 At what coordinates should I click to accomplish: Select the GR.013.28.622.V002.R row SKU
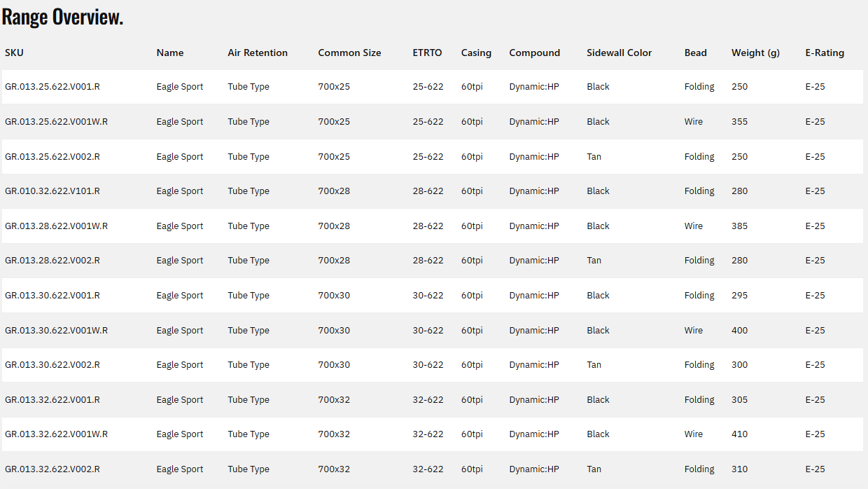(x=52, y=261)
